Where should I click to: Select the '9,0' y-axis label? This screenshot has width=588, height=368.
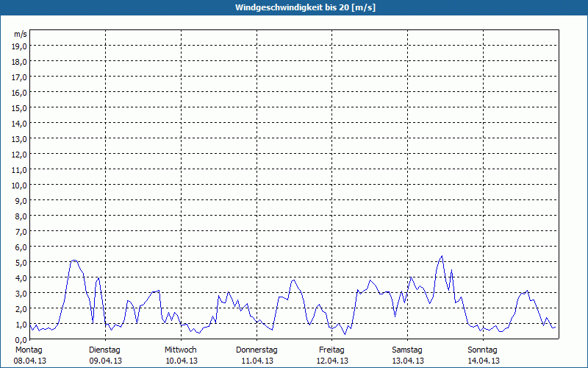[x=21, y=201]
